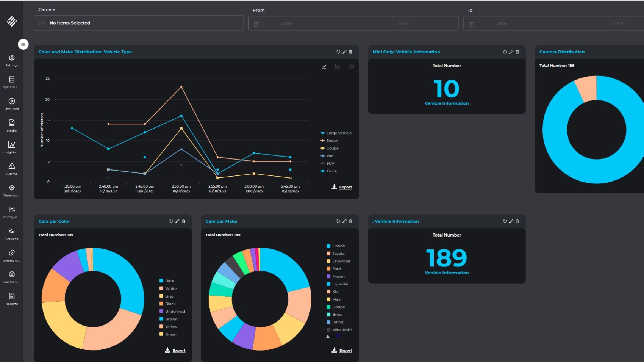Click the To Date field
This screenshot has height=362, width=644.
pyautogui.click(x=501, y=23)
